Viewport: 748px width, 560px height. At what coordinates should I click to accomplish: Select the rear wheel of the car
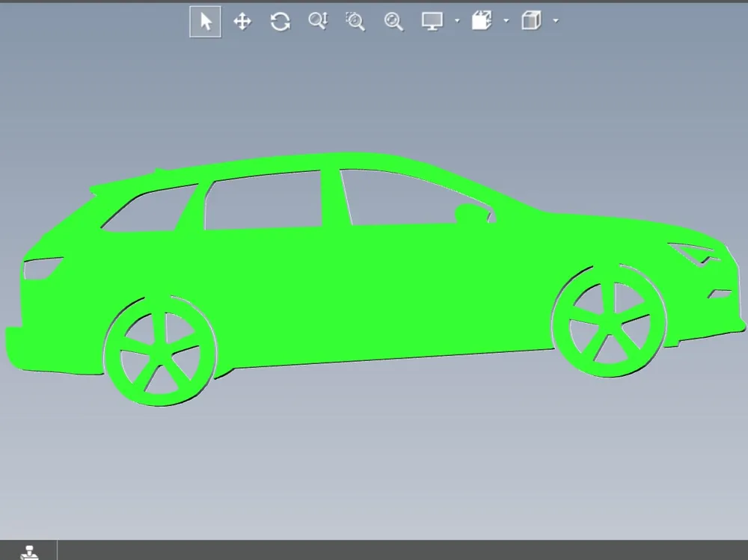(x=160, y=351)
